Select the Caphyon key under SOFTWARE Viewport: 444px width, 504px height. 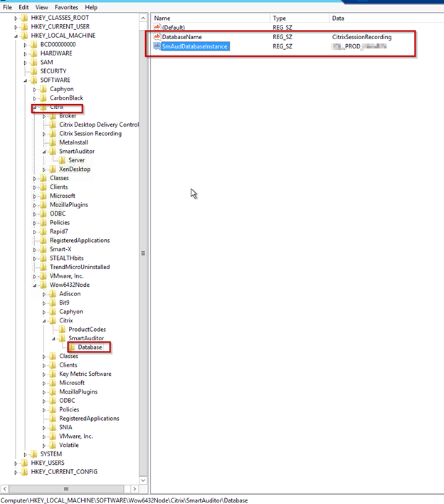[x=62, y=89]
